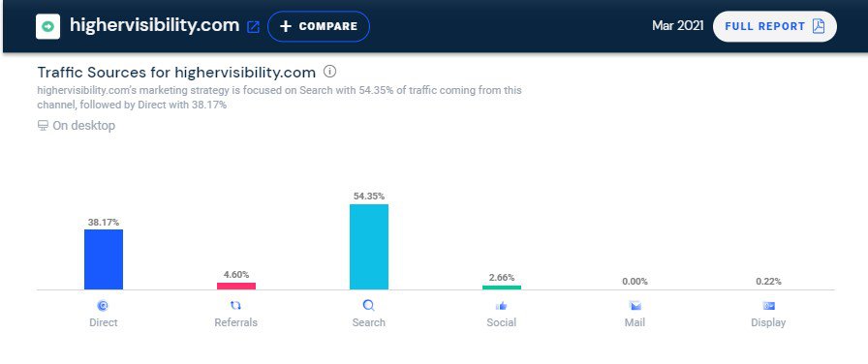This screenshot has width=868, height=364.
Task: Click the Compare button
Action: point(319,26)
